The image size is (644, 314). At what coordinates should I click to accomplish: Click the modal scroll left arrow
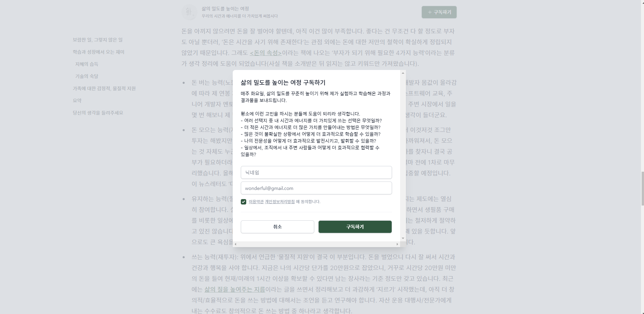click(235, 244)
